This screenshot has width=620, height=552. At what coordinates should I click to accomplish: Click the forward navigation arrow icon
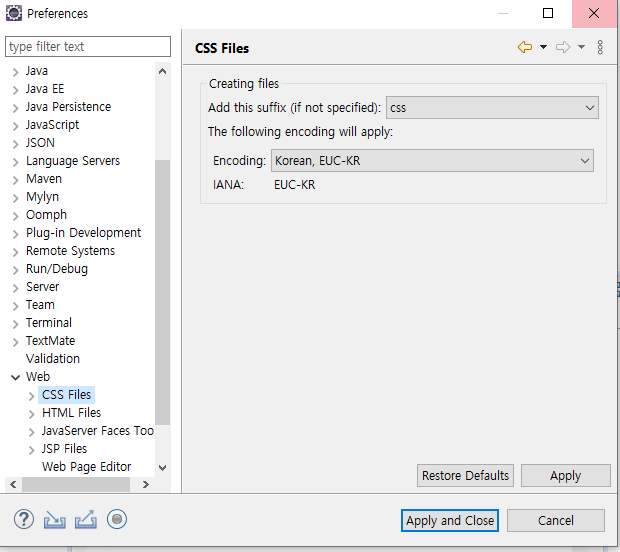(x=563, y=47)
